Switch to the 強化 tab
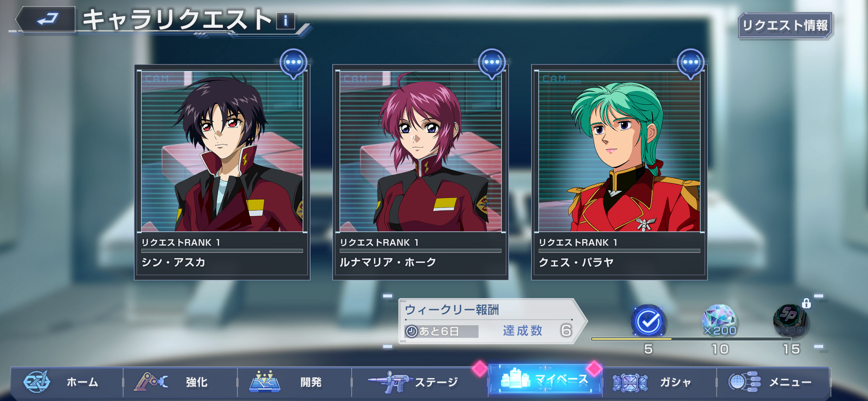 click(180, 382)
